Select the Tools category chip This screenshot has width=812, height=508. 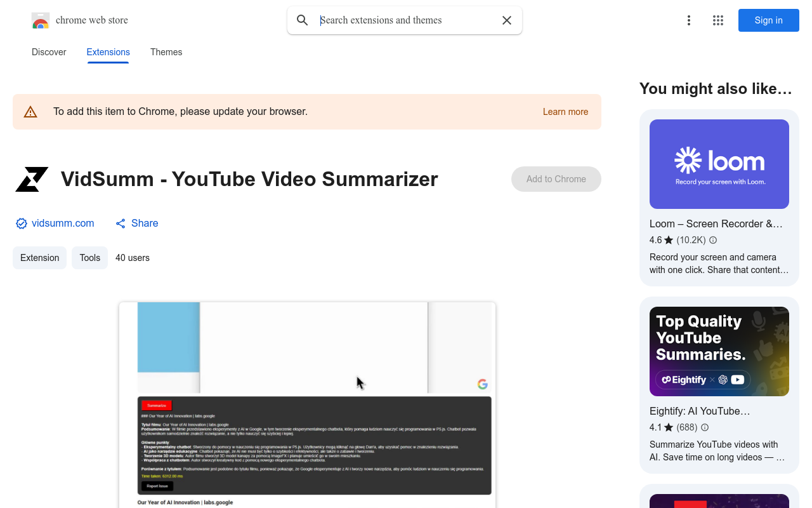90,258
